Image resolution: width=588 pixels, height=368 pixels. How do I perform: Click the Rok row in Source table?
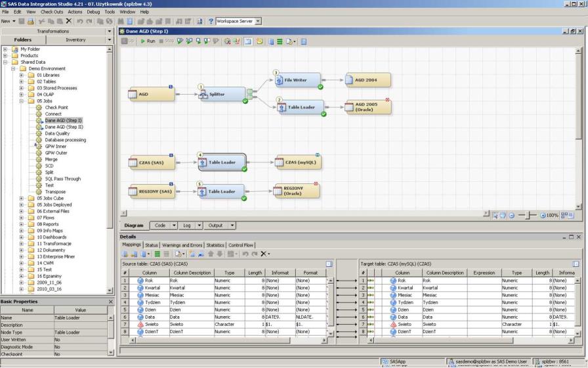point(224,281)
